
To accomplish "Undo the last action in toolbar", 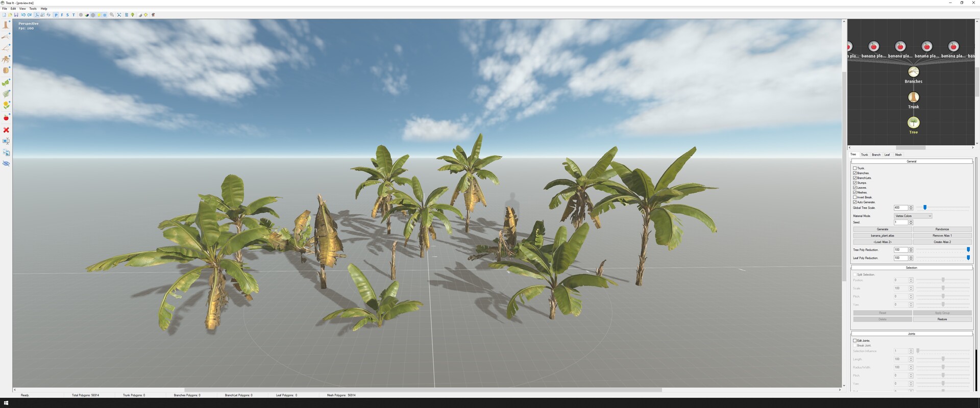I will point(23,15).
